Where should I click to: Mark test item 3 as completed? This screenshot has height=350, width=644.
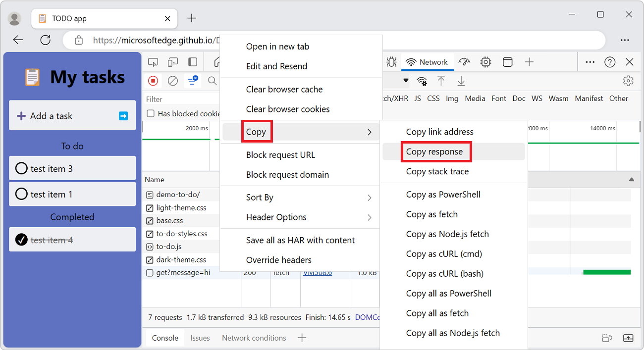tap(21, 168)
